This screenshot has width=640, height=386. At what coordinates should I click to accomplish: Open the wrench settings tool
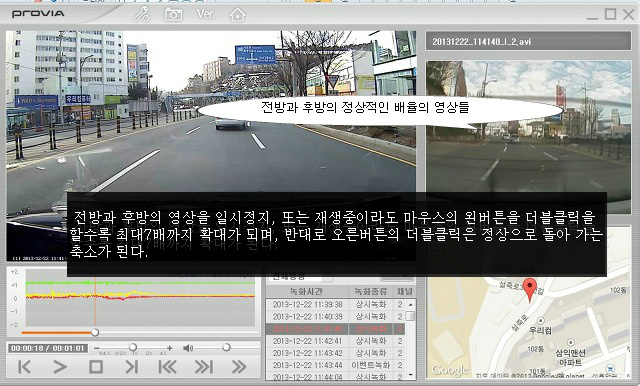(142, 14)
